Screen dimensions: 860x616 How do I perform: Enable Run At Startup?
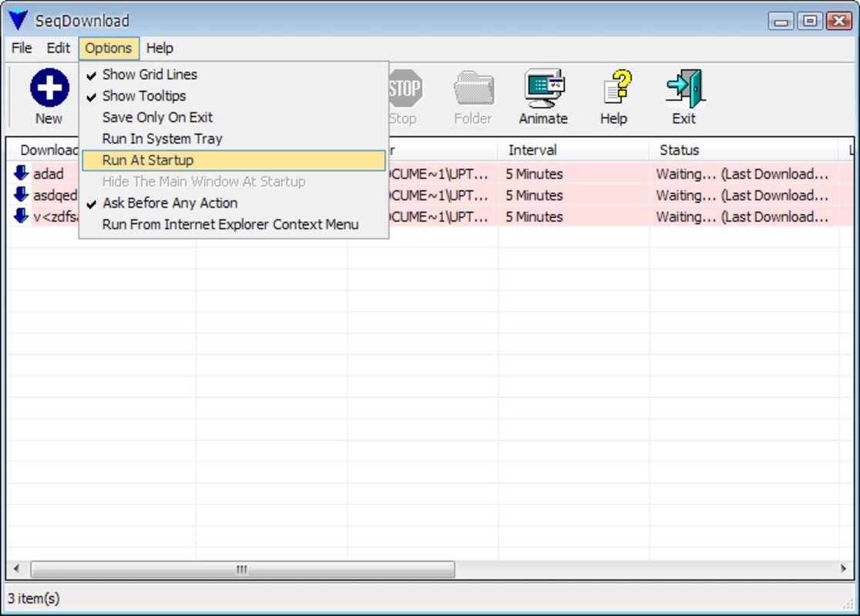click(x=233, y=160)
